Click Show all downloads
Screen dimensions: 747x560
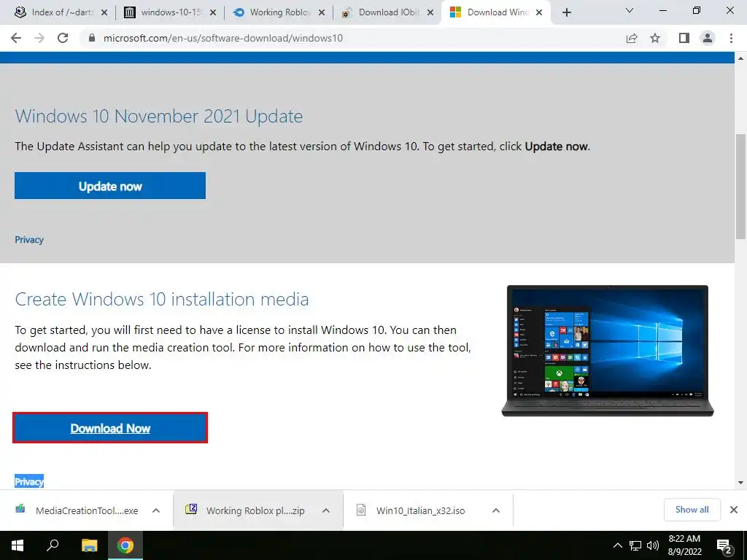pyautogui.click(x=692, y=510)
